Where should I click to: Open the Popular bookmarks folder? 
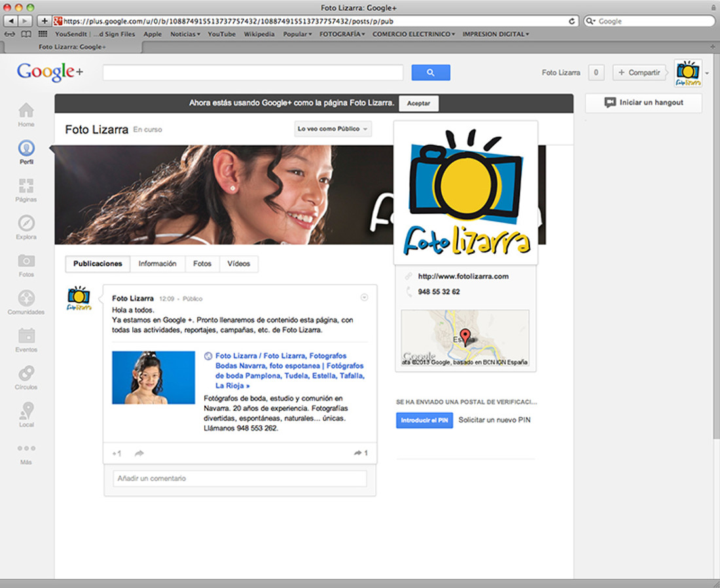coord(297,34)
